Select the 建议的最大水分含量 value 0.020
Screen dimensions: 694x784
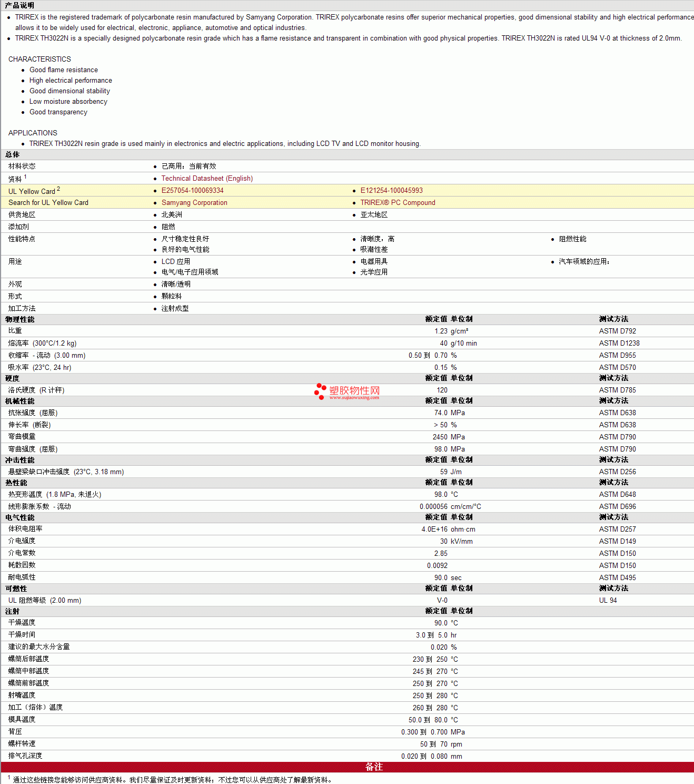point(439,648)
